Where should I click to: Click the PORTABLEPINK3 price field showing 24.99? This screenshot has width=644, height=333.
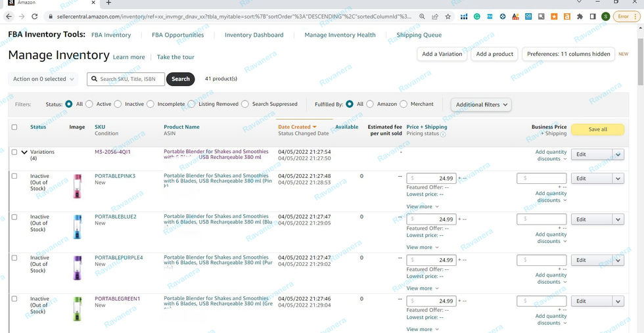[431, 179]
